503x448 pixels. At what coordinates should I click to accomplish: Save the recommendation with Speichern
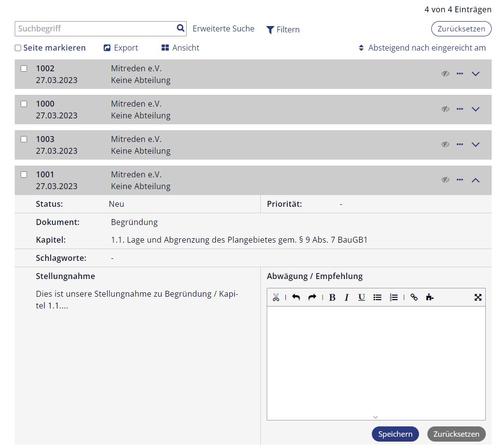coord(395,434)
